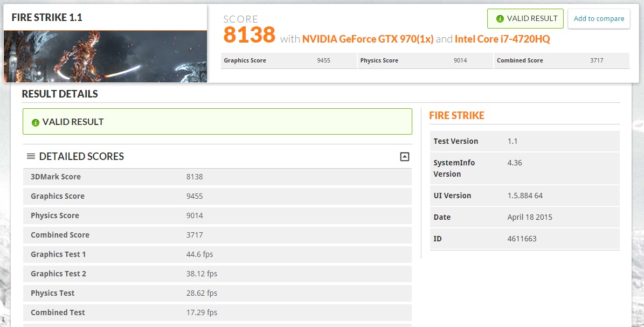Click the info icon in Result Details banner
The width and height of the screenshot is (644, 327).
tap(36, 122)
